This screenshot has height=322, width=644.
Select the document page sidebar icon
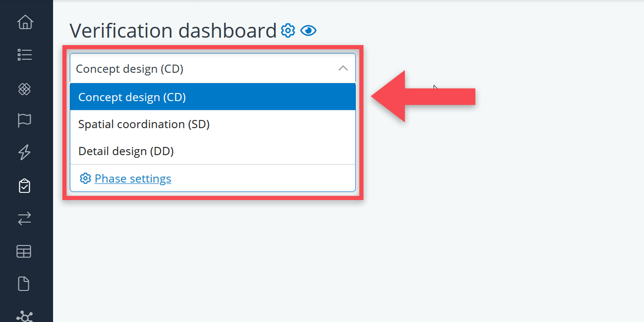coord(24,284)
